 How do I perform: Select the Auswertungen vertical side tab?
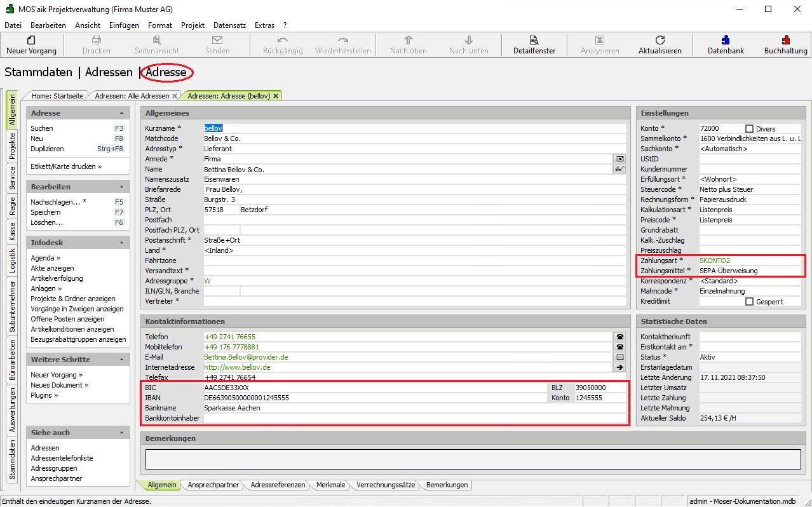pos(12,410)
